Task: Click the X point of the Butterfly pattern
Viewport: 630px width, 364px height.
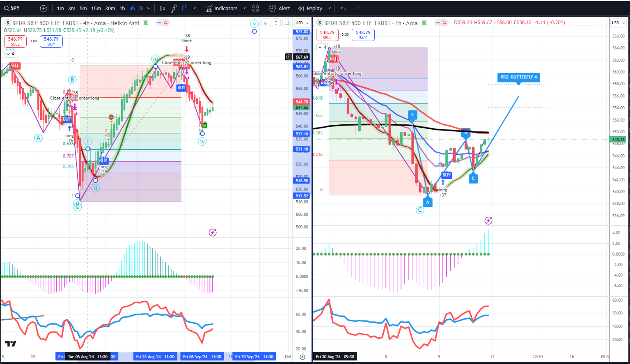Action: pyautogui.click(x=412, y=115)
